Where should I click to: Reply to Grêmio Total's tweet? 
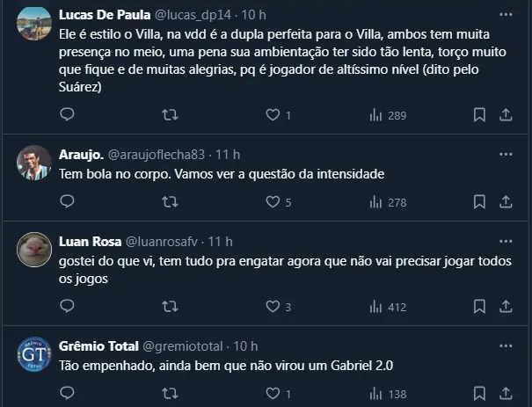tap(68, 394)
